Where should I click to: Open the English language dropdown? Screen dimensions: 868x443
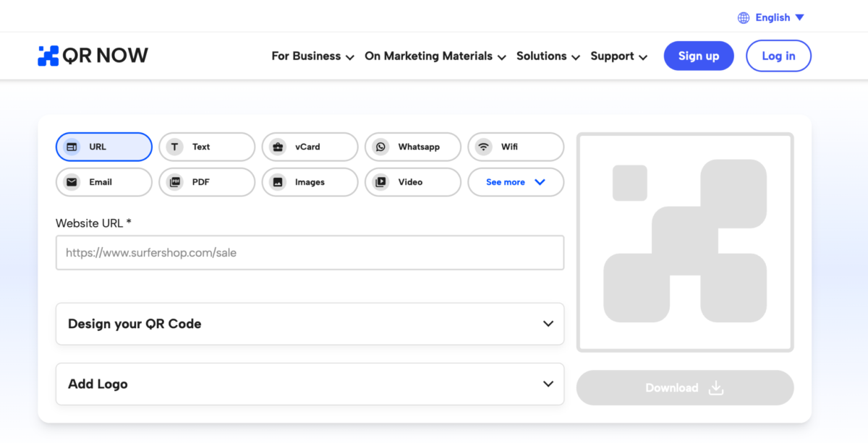(779, 17)
